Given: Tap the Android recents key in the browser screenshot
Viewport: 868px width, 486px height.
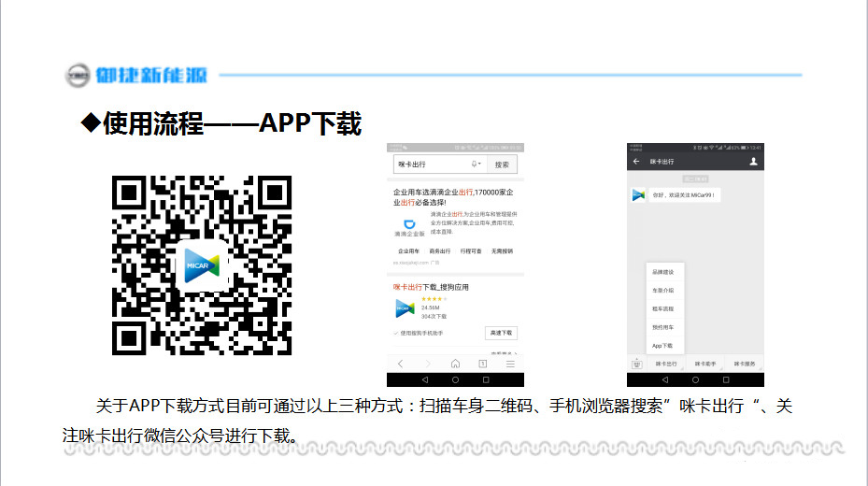Looking at the screenshot, I should (x=486, y=379).
